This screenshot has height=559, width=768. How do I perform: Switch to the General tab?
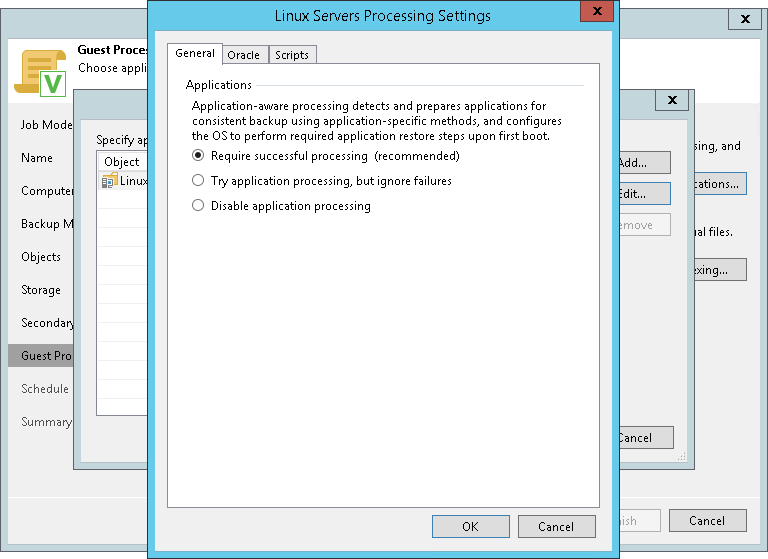(195, 53)
